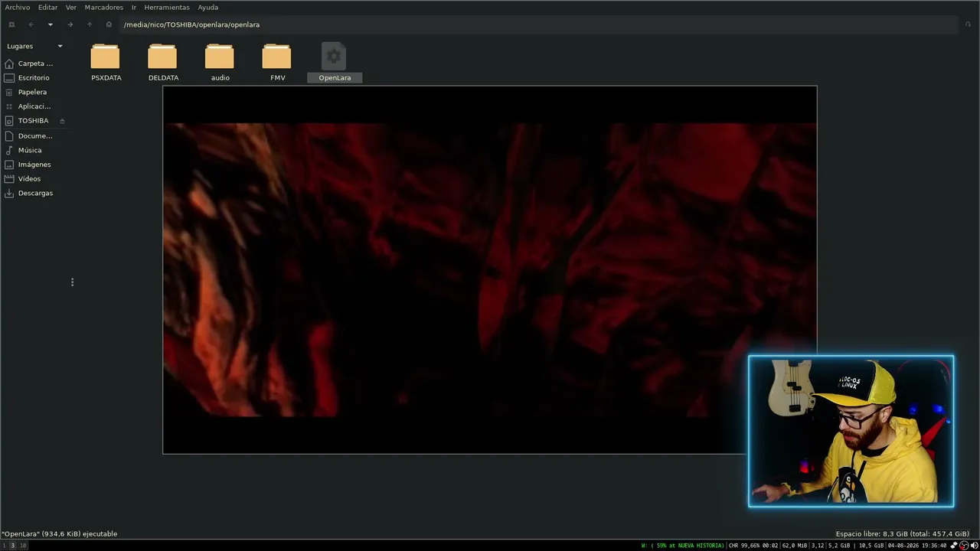This screenshot has width=980, height=551.
Task: Select the FMV folder
Action: [277, 63]
